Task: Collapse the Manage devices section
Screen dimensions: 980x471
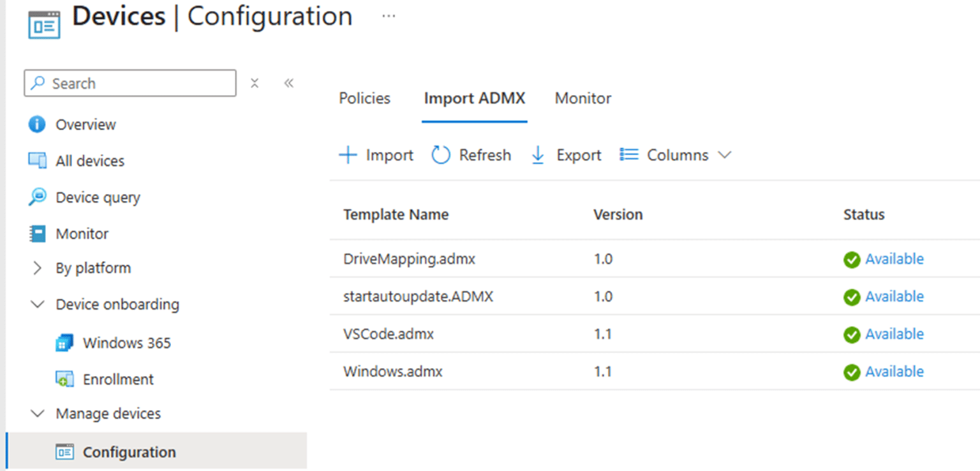Action: tap(38, 414)
